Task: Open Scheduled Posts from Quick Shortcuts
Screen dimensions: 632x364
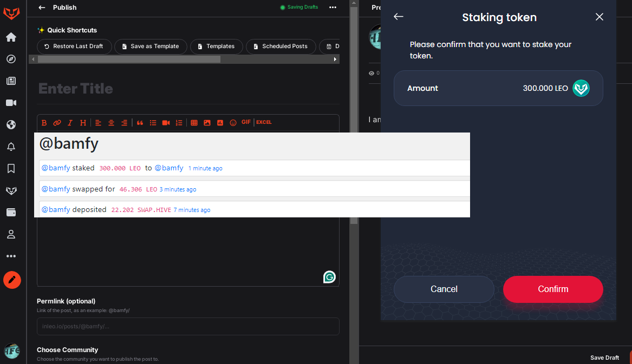Action: pos(281,47)
